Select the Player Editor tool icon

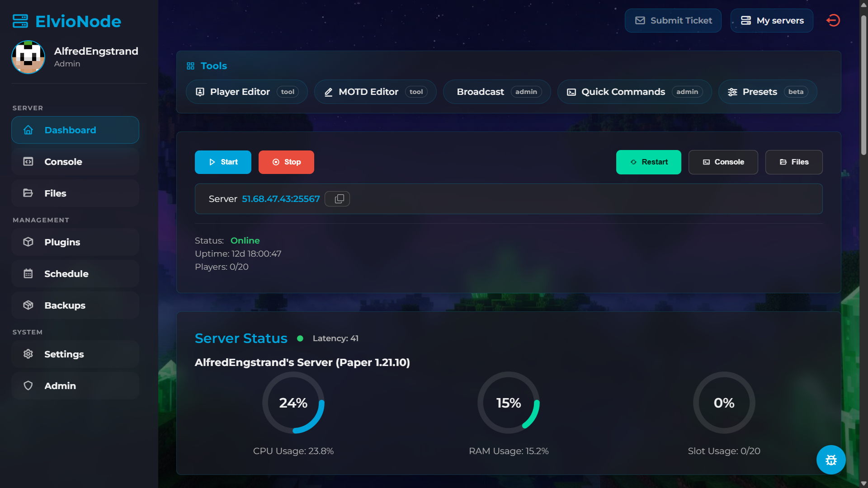(201, 92)
